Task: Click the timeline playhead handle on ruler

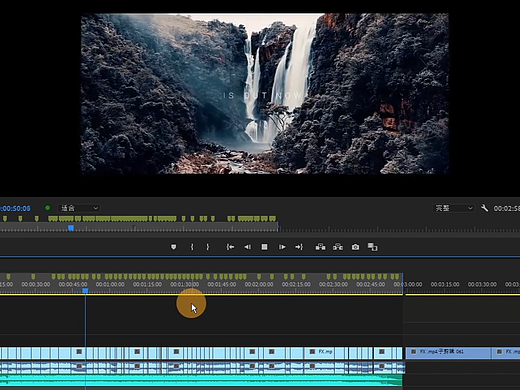Action: tap(85, 291)
